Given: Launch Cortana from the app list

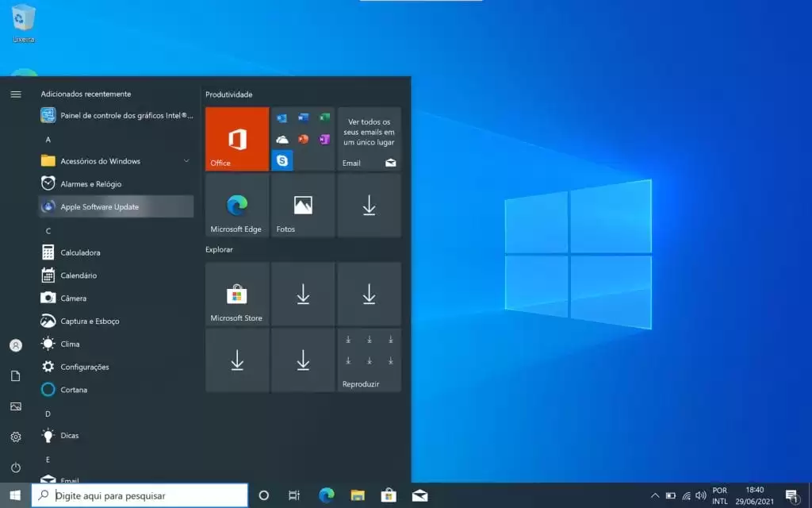Looking at the screenshot, I should (117, 389).
